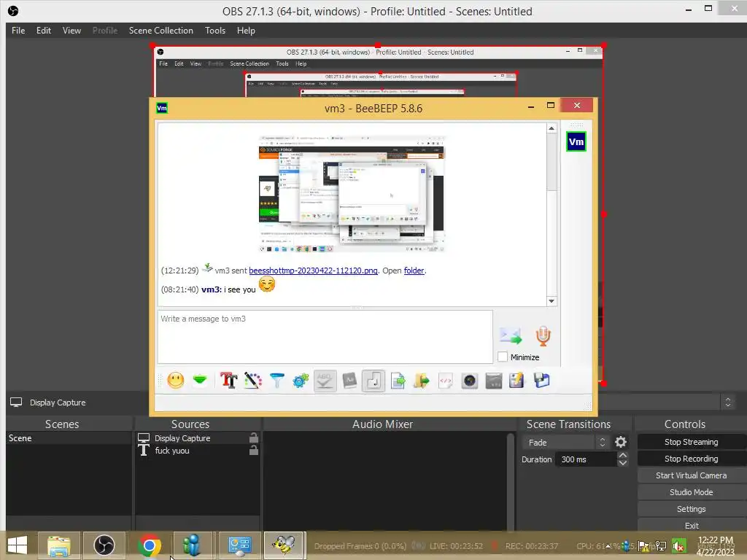Select the Display Capture source row
The image size is (747, 560).
pyautogui.click(x=198, y=438)
